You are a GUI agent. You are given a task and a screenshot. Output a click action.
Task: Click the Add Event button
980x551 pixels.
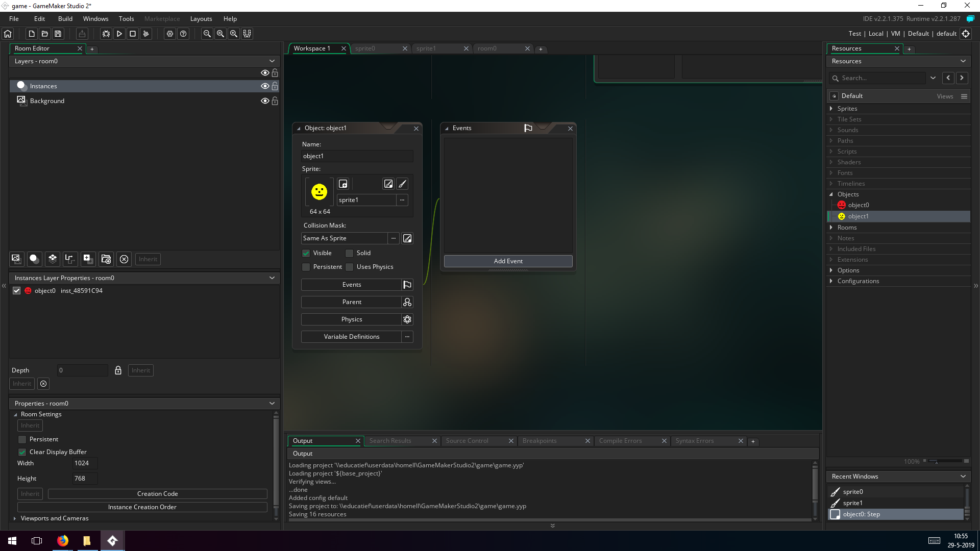[508, 261]
